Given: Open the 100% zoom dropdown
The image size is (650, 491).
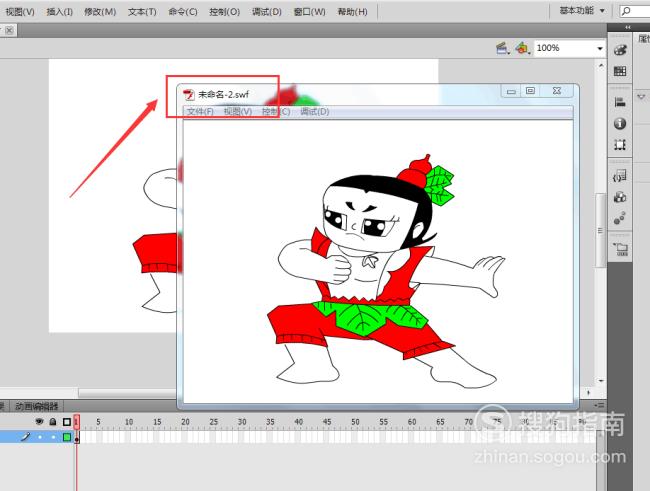Looking at the screenshot, I should (600, 49).
